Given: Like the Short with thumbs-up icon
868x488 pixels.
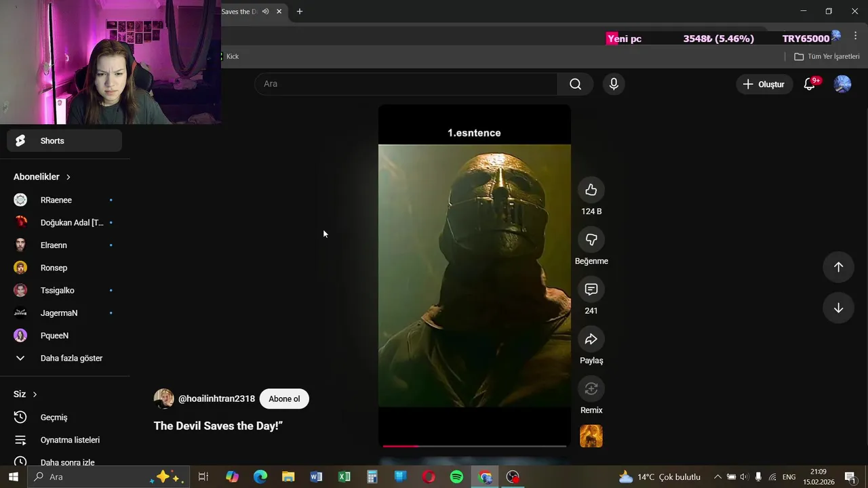Looking at the screenshot, I should coord(591,190).
